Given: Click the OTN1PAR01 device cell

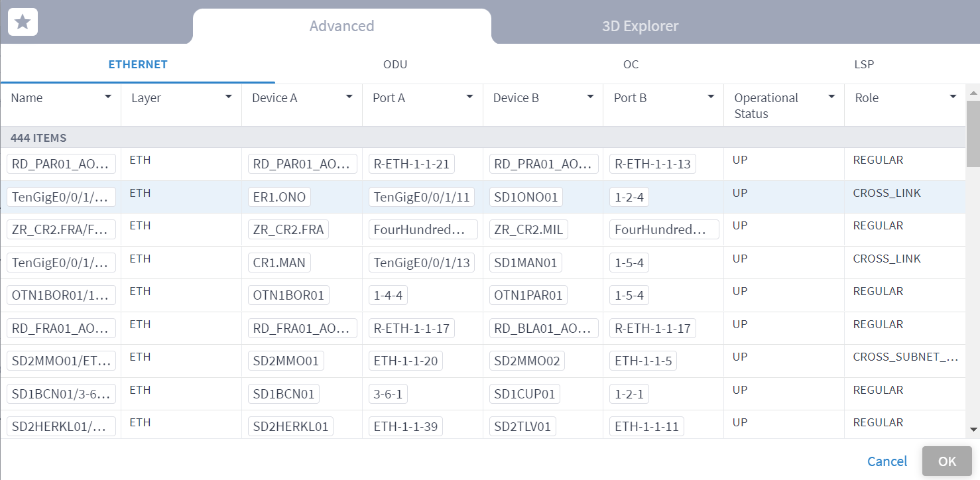Looking at the screenshot, I should pos(528,295).
